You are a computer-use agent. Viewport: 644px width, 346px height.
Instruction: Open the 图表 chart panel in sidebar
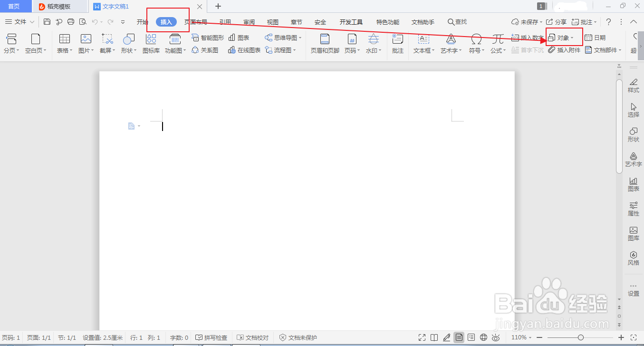634,184
